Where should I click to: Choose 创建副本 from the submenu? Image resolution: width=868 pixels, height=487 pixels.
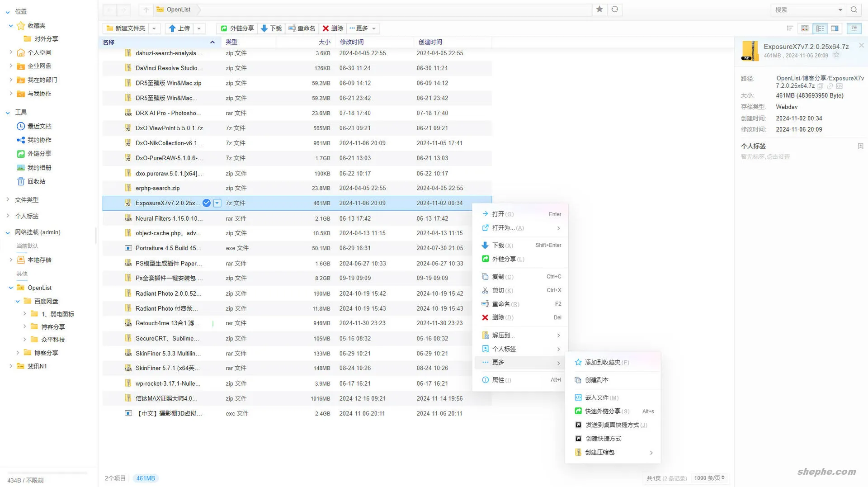[x=596, y=380]
